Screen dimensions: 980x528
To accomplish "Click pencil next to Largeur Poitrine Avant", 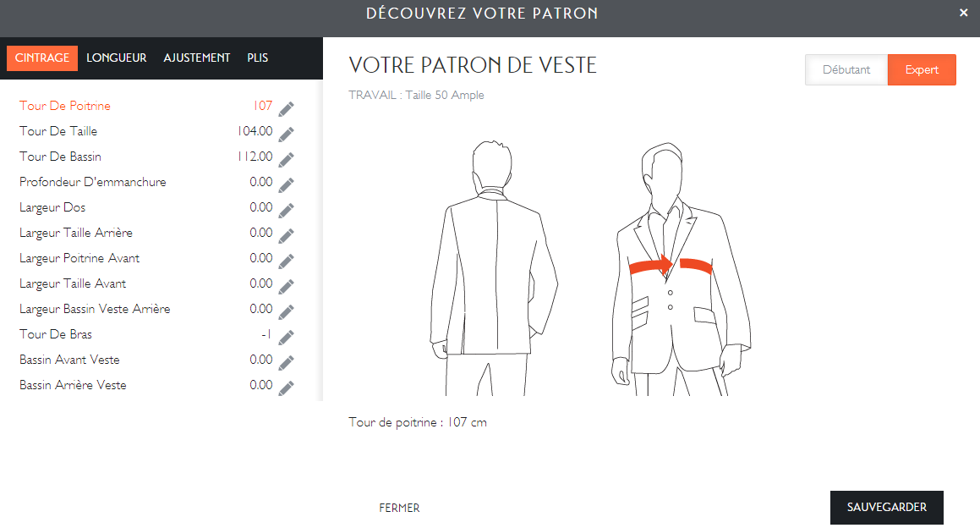I will (286, 261).
